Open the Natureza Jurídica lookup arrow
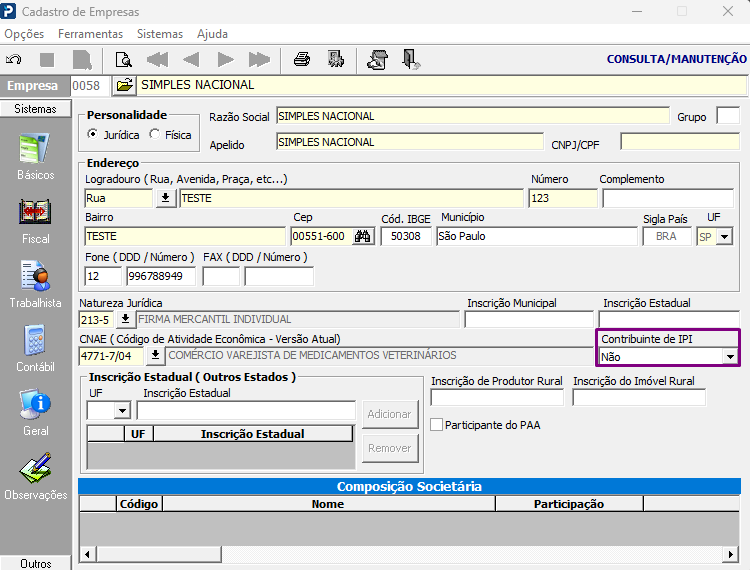Viewport: 750px width, 570px height. pos(125,319)
